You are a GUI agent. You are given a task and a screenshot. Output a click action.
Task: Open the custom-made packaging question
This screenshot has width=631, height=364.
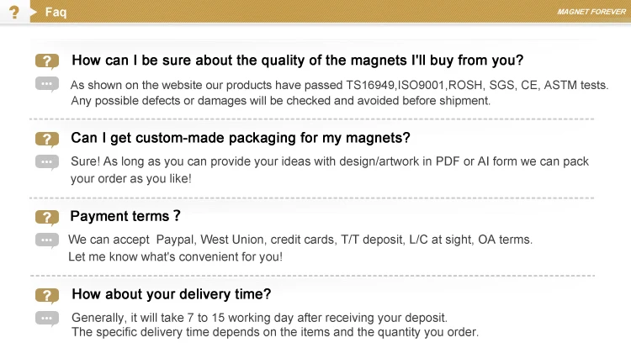click(x=241, y=138)
